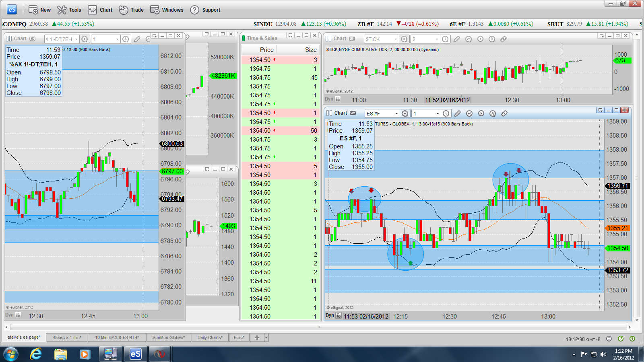Viewport: 644px width, 362px height.
Task: Toggle SIM mode badge in ES #F chart
Action: (353, 113)
